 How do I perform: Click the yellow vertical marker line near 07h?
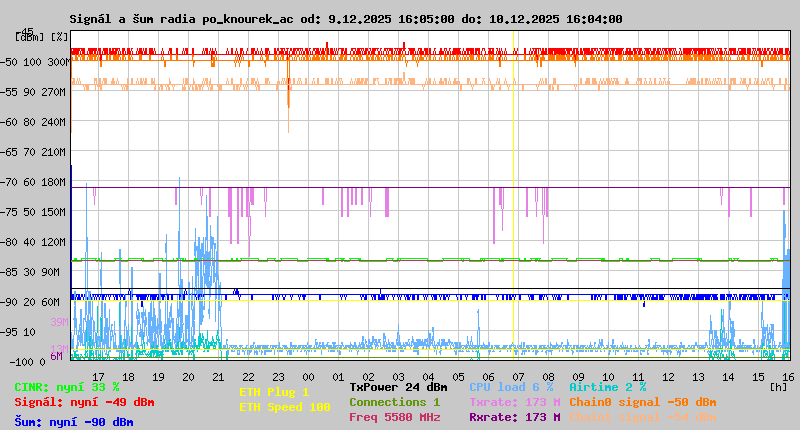[x=513, y=194]
